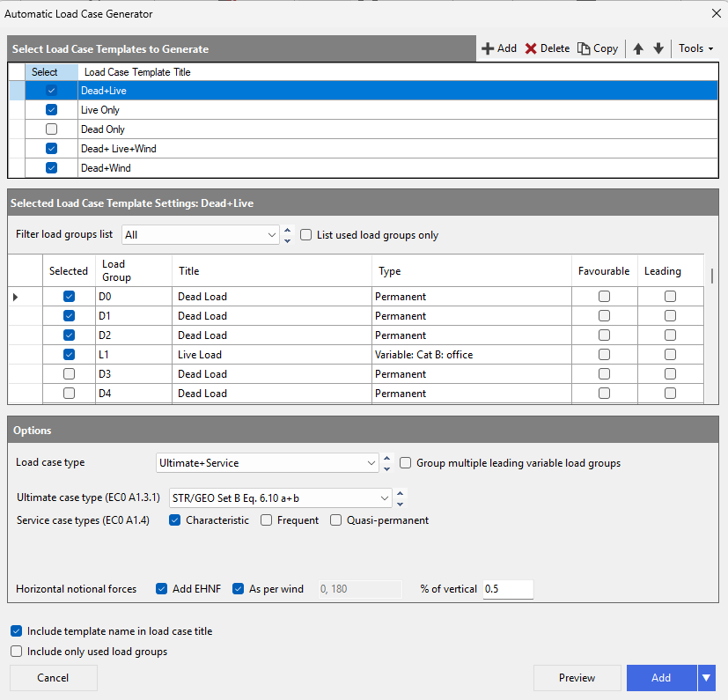Move template down with the down arrow
The height and width of the screenshot is (700, 728).
(658, 48)
